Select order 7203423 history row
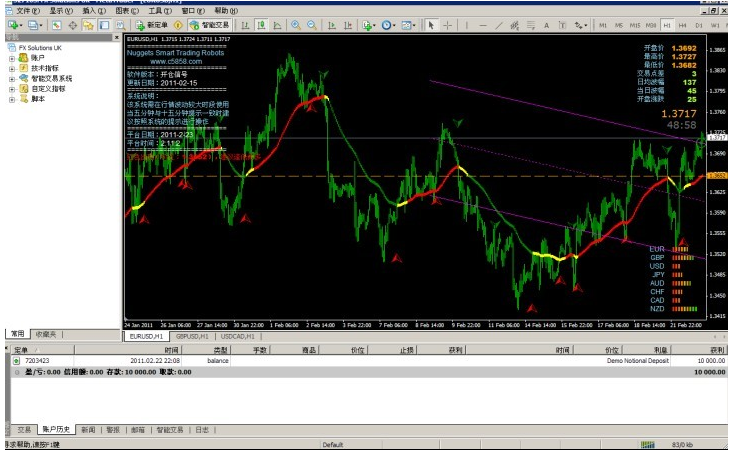 click(x=369, y=361)
